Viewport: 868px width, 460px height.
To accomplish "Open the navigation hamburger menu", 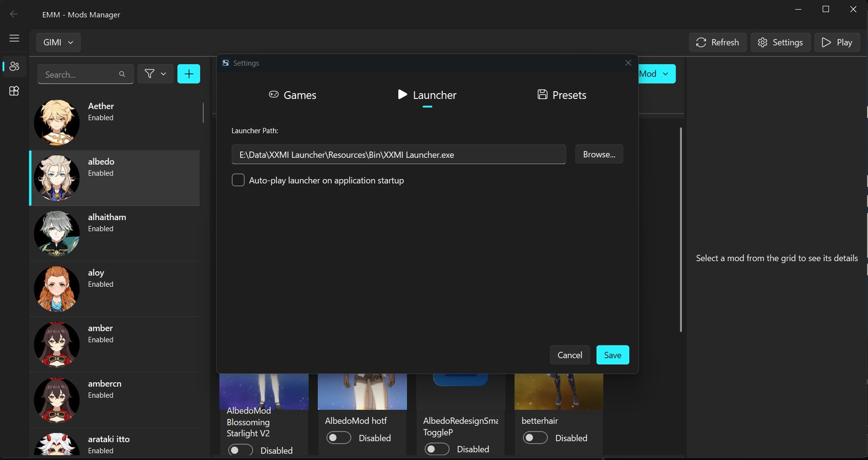I will [x=14, y=38].
